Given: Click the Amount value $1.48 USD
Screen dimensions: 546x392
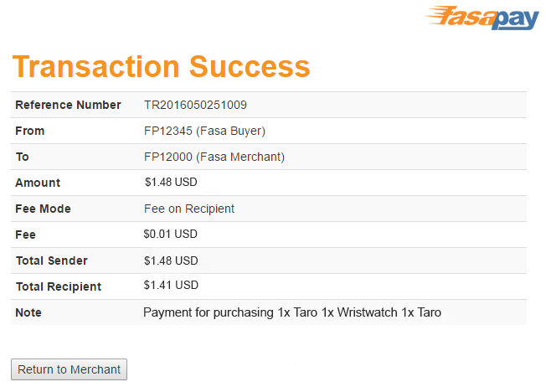Looking at the screenshot, I should (x=171, y=183).
